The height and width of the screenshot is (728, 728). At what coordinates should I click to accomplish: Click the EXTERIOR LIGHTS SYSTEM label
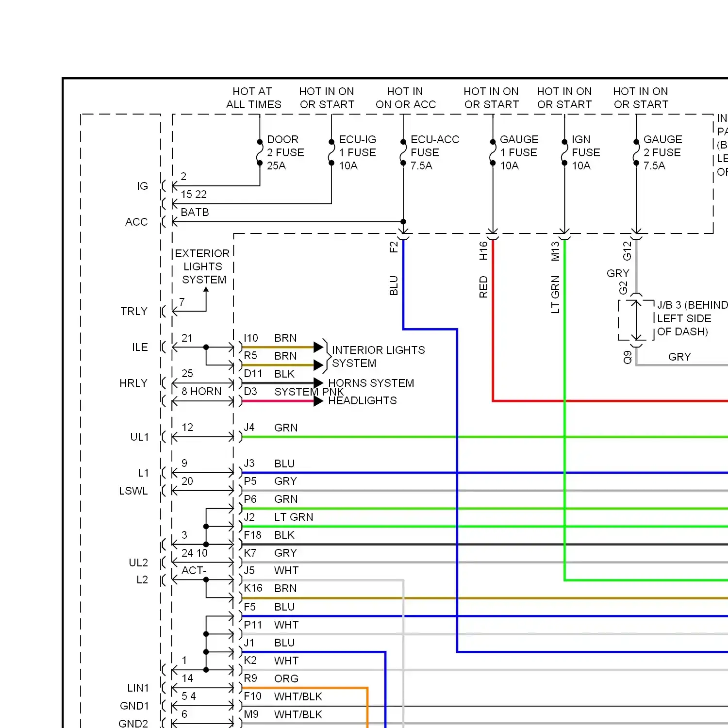pyautogui.click(x=202, y=266)
